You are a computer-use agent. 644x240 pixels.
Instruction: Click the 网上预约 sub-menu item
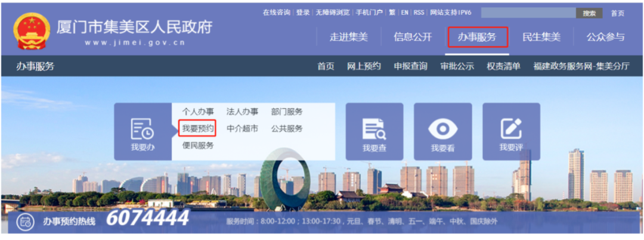(364, 66)
